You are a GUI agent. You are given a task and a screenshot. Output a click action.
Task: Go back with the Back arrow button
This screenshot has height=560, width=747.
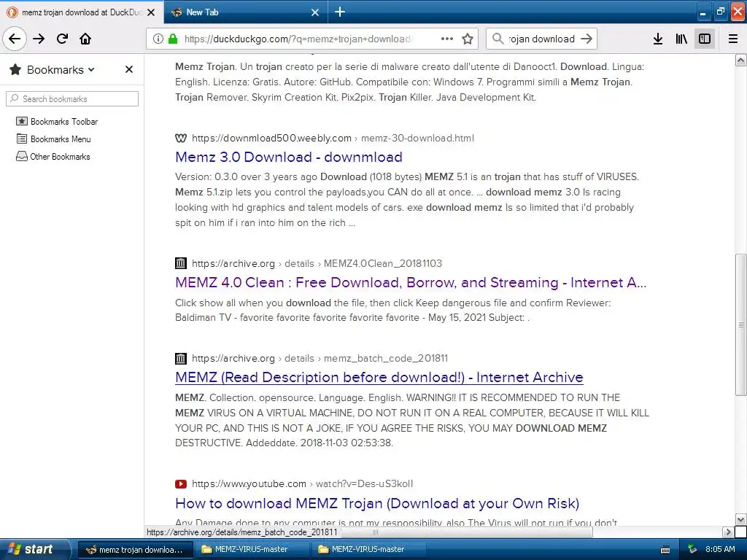[x=15, y=39]
